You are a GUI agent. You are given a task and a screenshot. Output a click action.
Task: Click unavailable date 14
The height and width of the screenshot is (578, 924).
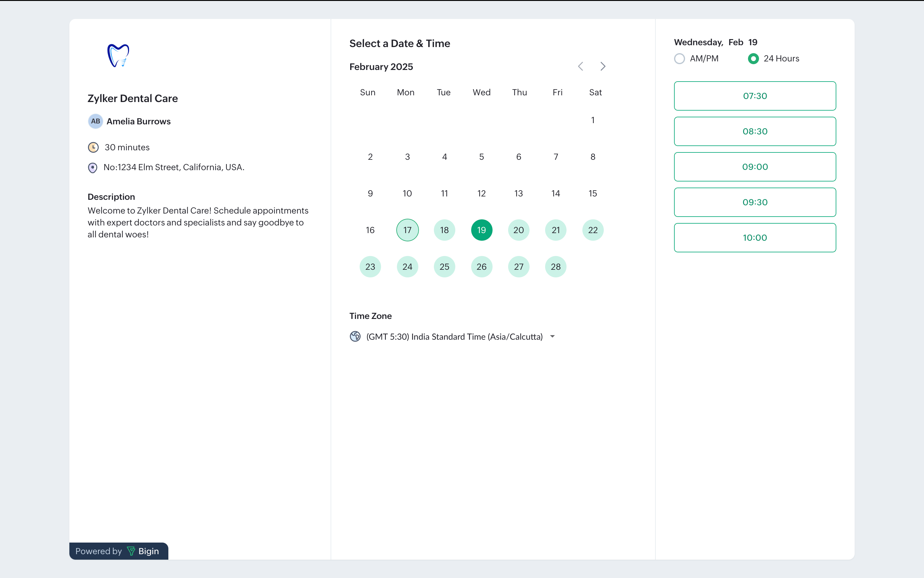(555, 193)
